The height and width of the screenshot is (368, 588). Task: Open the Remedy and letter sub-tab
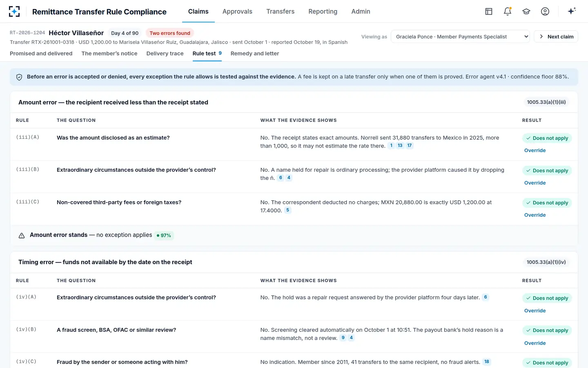255,54
